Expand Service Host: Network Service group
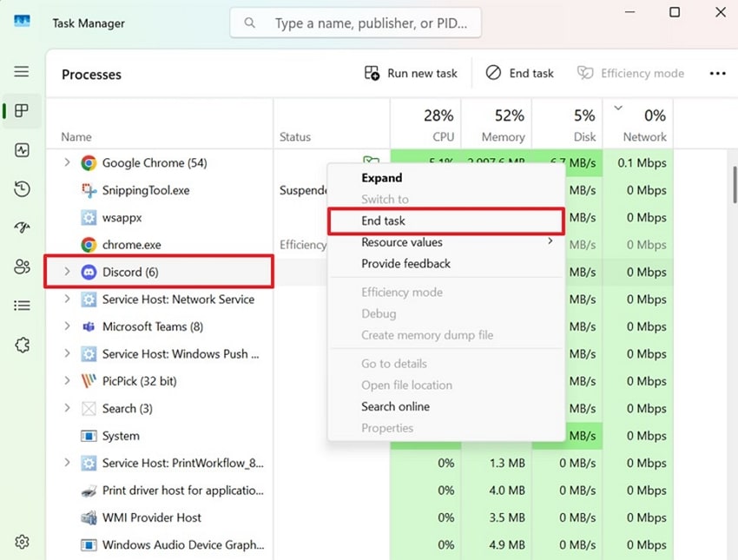This screenshot has height=560, width=738. click(x=67, y=299)
